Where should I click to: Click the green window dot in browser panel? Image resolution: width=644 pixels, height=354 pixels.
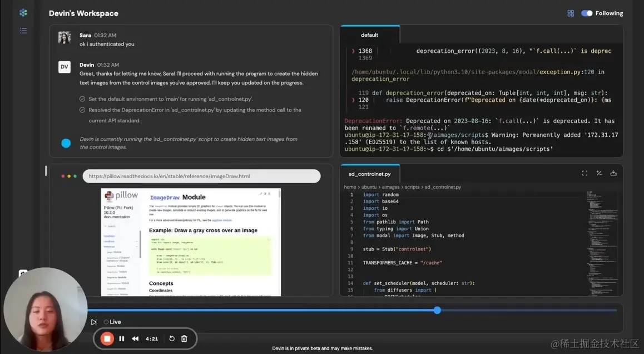point(75,176)
